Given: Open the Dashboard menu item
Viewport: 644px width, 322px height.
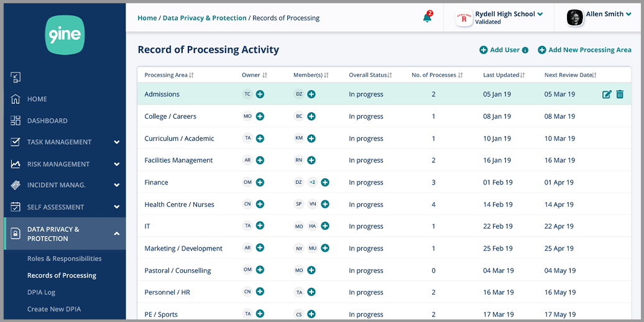Looking at the screenshot, I should tap(47, 121).
